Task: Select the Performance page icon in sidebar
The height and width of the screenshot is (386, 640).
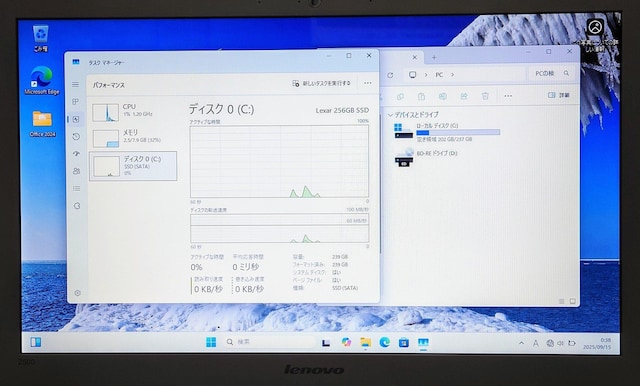Action: tap(76, 119)
